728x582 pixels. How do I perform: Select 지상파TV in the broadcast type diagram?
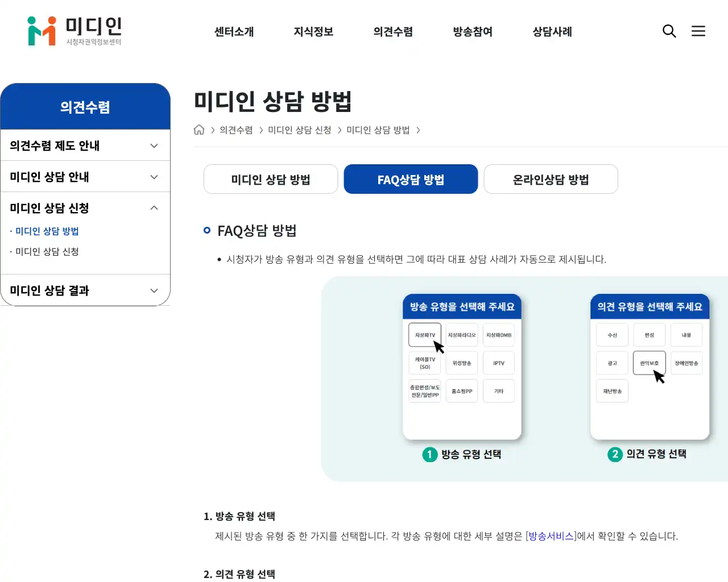pyautogui.click(x=424, y=335)
